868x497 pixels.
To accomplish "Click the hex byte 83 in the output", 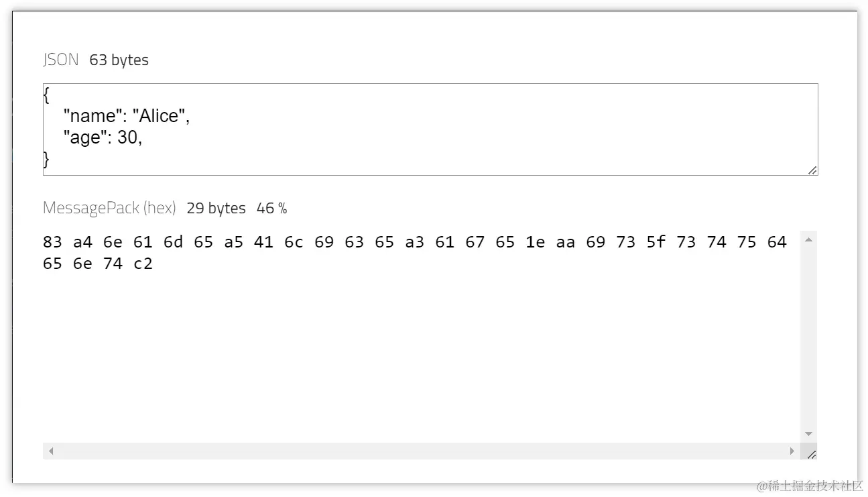I will [52, 242].
